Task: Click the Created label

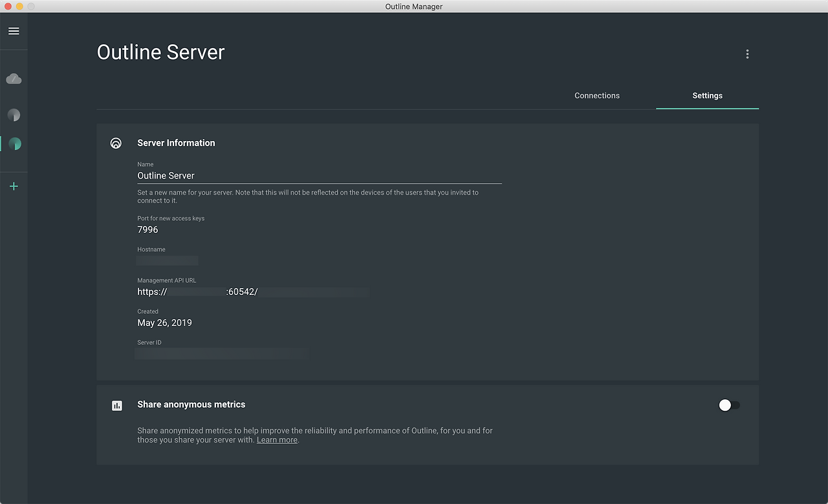Action: coord(147,312)
